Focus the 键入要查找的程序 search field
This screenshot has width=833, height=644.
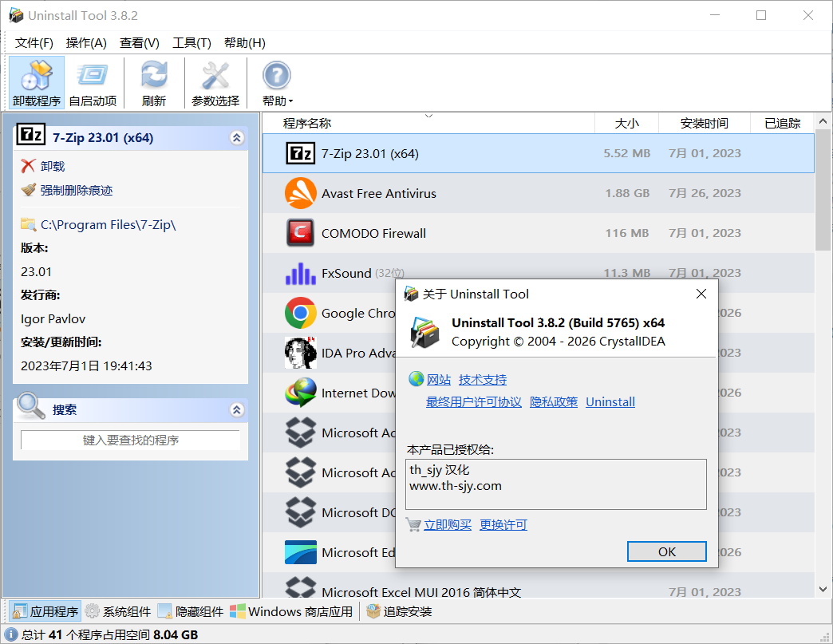[130, 440]
